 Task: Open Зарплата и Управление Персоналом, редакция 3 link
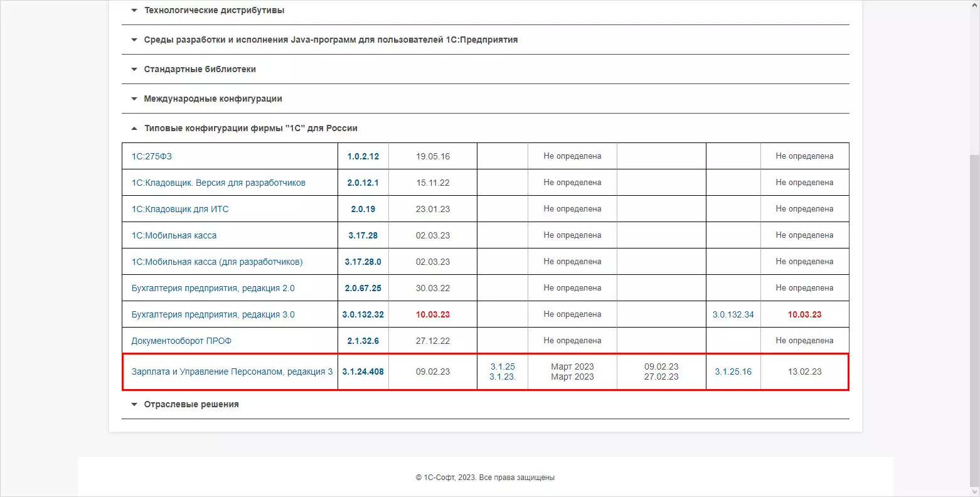tap(232, 371)
